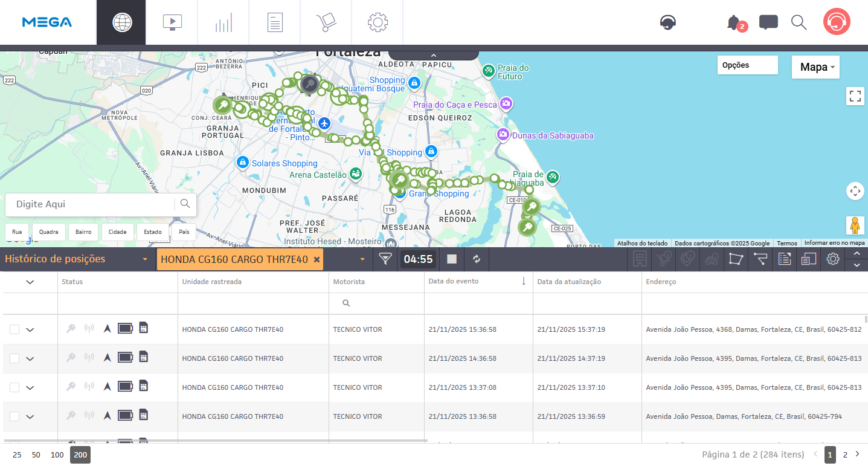
Task: Click the polygon geofence tool icon
Action: coord(735,259)
